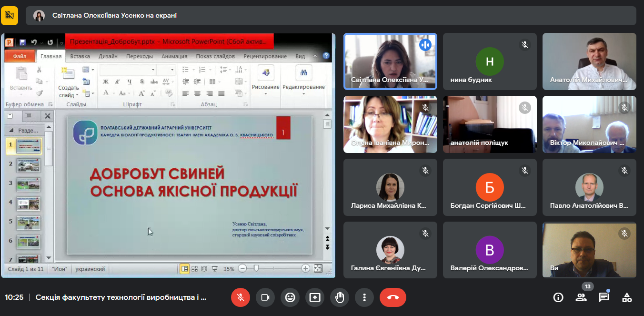Image resolution: width=644 pixels, height=316 pixels.
Task: Underline text with the Ч button
Action: tap(129, 82)
